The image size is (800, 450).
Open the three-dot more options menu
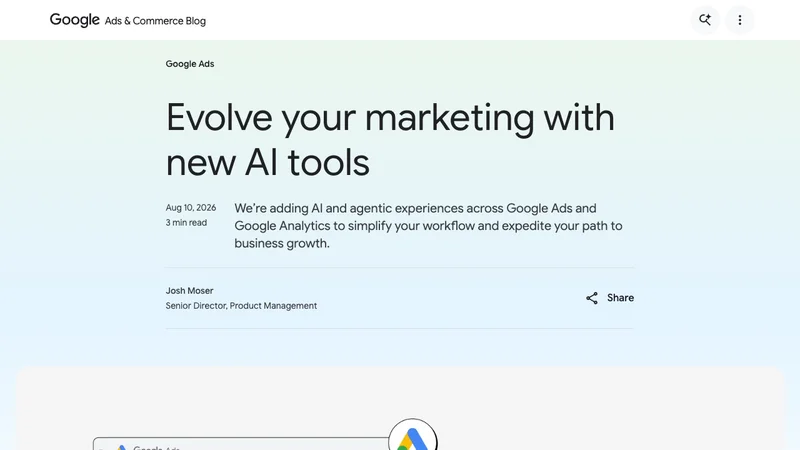(740, 20)
